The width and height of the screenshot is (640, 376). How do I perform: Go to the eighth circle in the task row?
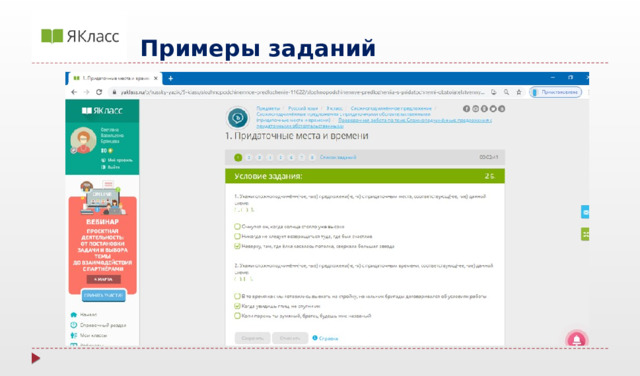click(312, 157)
